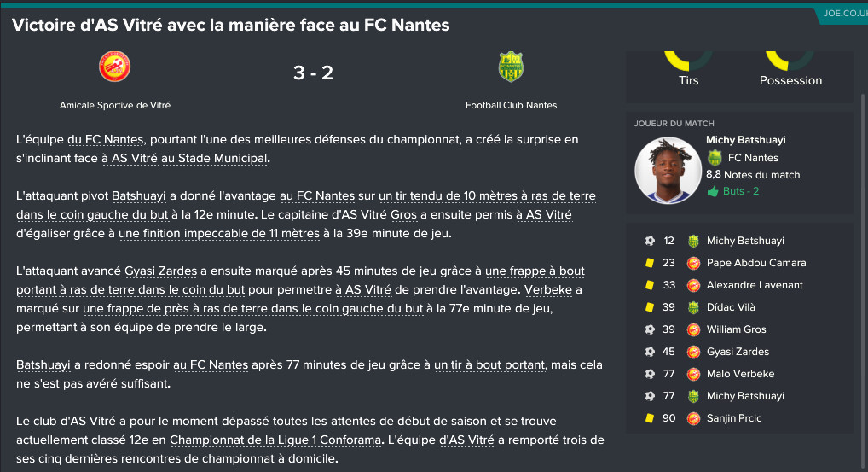Click the FC Nantes club crest
The image size is (868, 472).
pos(511,67)
